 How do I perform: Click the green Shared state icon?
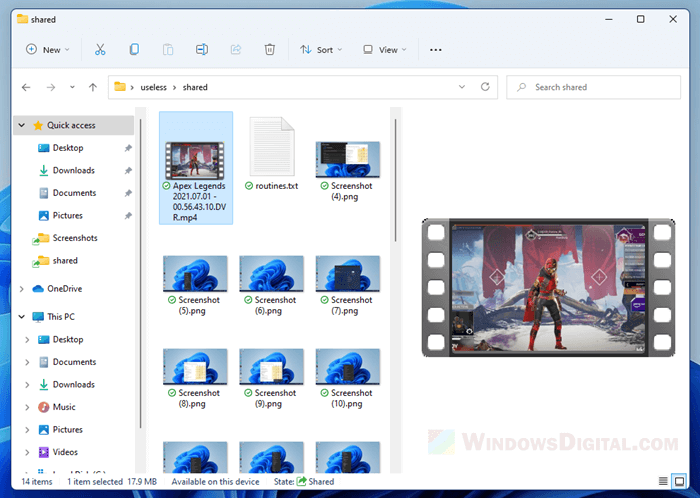point(302,481)
